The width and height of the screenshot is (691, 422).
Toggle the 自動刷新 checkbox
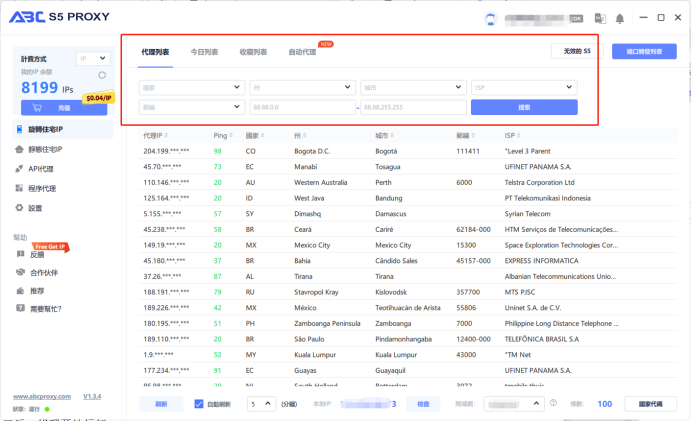point(199,404)
